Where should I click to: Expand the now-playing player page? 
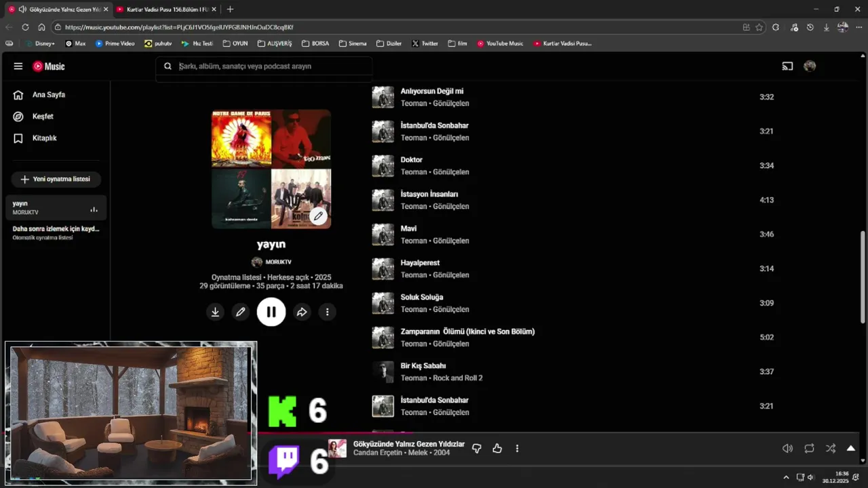click(x=851, y=449)
